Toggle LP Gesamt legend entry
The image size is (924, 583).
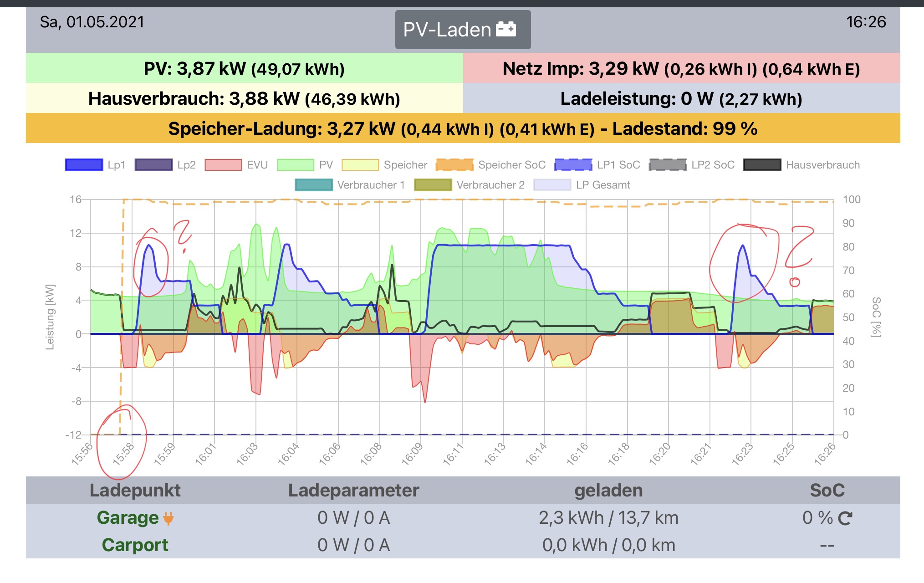pos(552,185)
